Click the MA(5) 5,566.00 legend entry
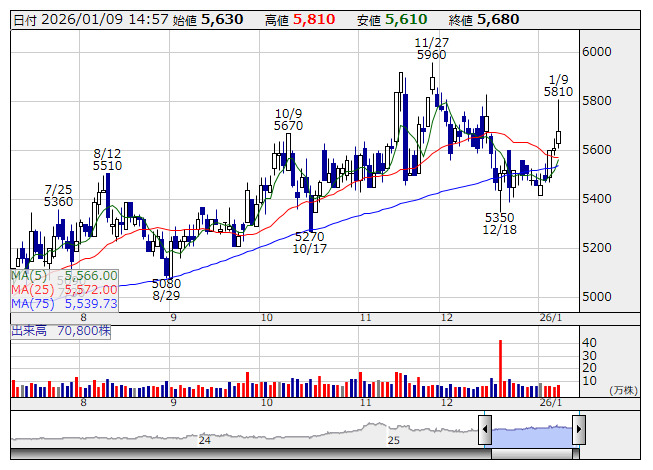The image size is (653, 470). click(x=65, y=276)
